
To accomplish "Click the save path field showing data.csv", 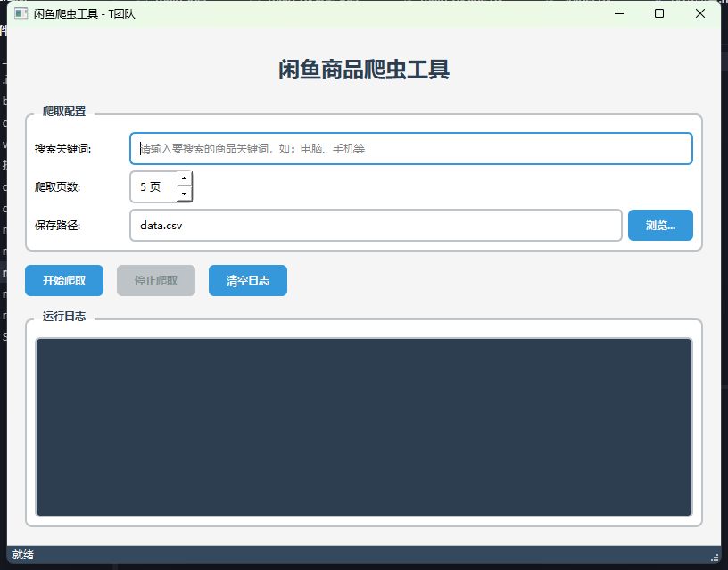I will [x=376, y=225].
